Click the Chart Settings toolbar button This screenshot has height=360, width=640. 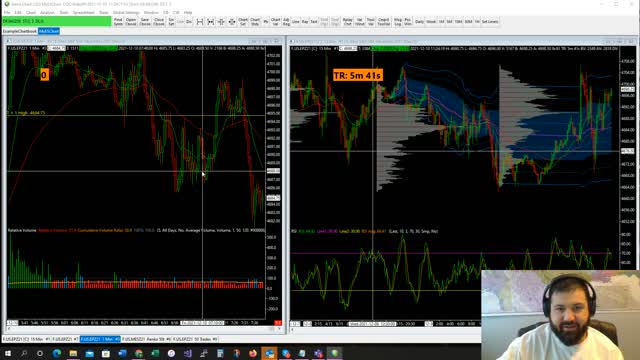point(243,22)
